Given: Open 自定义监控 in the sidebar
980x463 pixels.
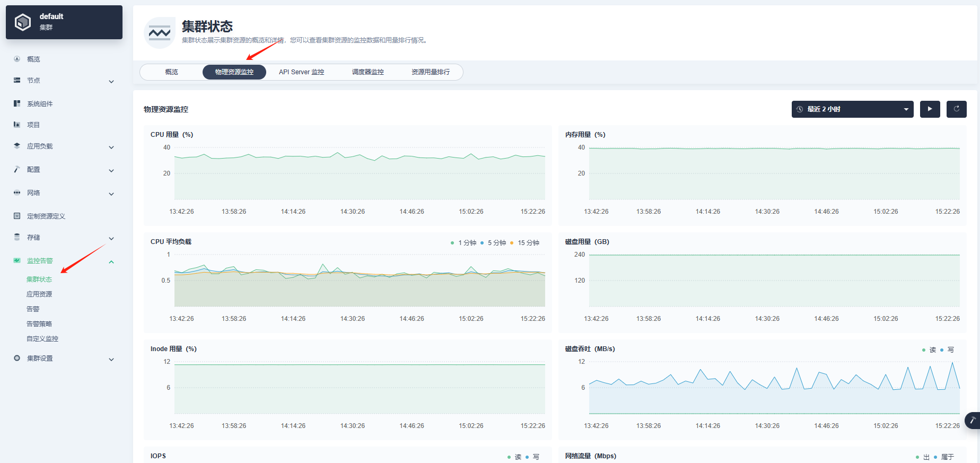Looking at the screenshot, I should [42, 338].
